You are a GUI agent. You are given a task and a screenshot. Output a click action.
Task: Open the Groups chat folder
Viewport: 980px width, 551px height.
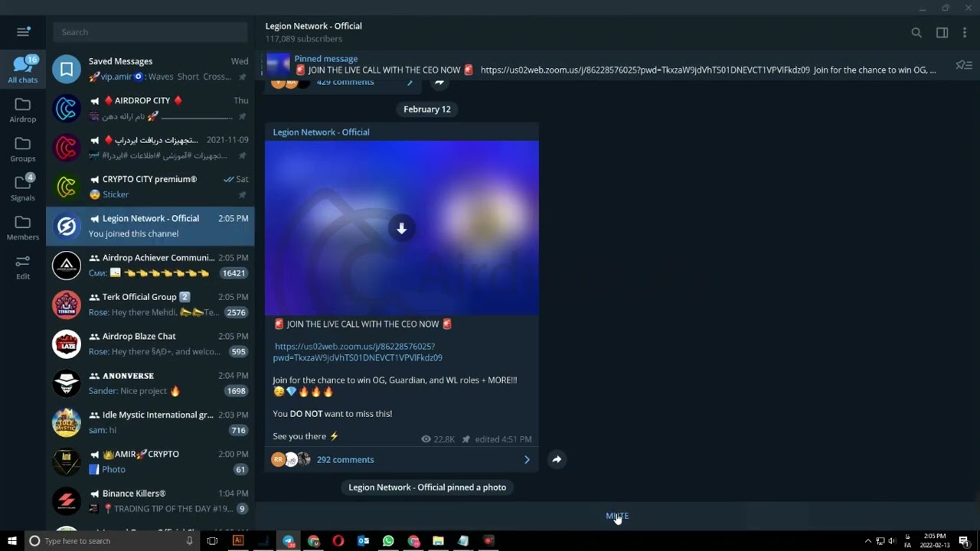[x=23, y=148]
